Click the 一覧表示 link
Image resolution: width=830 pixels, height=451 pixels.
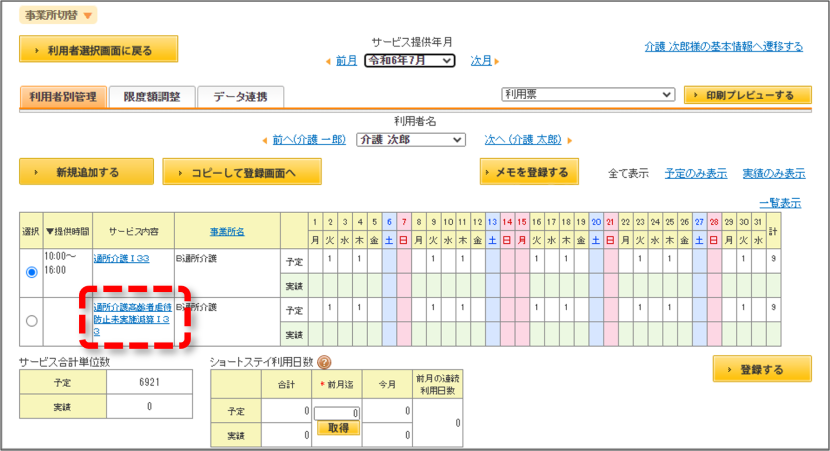pos(780,203)
